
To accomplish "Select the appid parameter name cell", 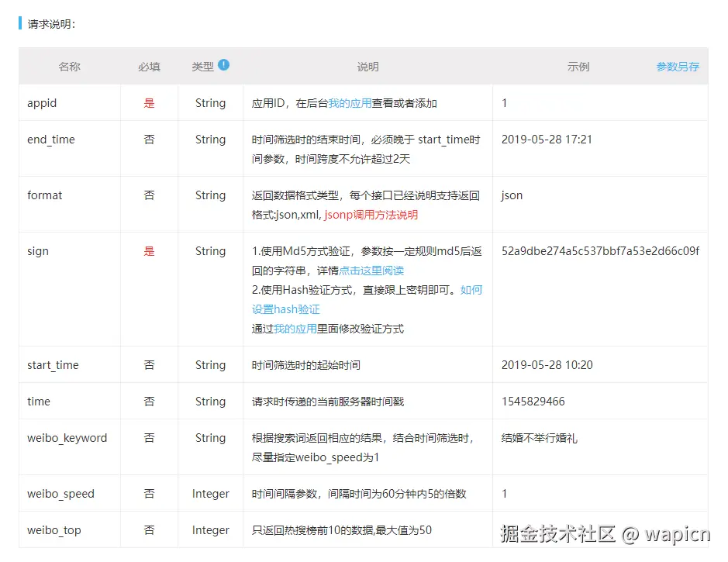I will [x=42, y=102].
